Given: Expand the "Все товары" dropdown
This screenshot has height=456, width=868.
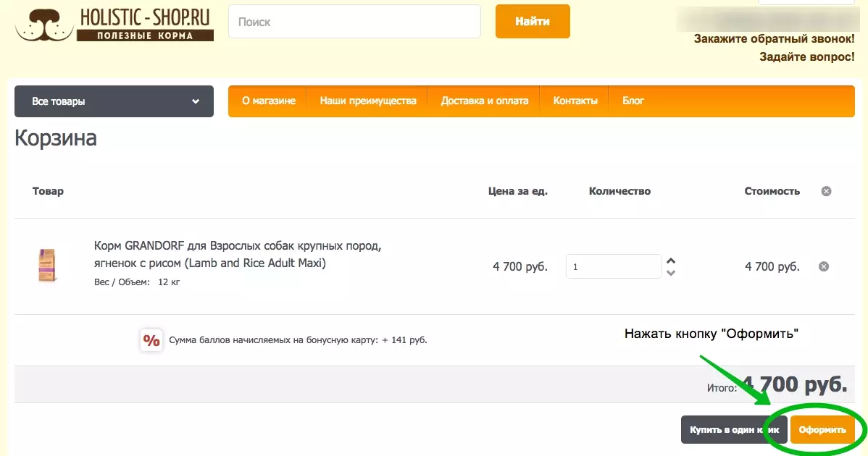Looking at the screenshot, I should click(114, 101).
